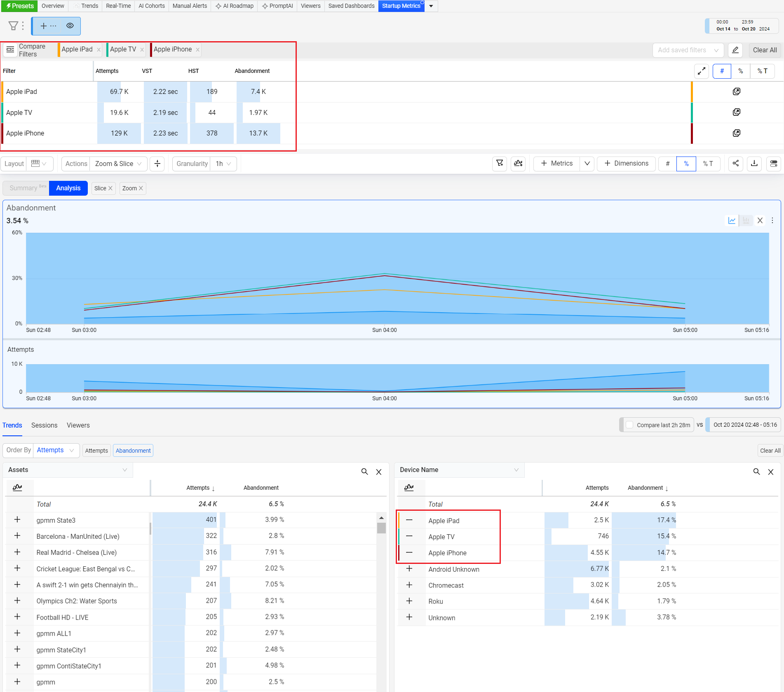Click the funnel filter icon at top left
This screenshot has width=784, height=692.
tap(13, 26)
